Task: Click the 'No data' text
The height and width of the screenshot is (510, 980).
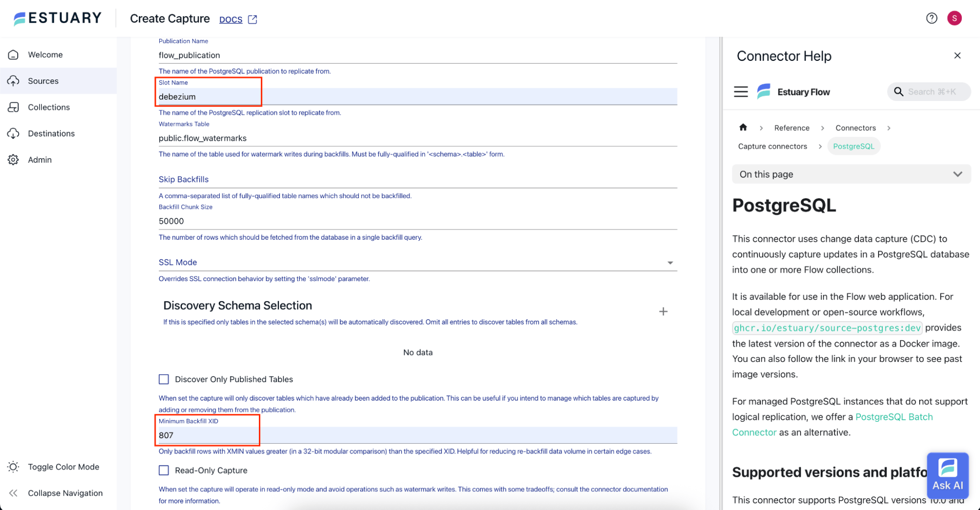Action: tap(418, 352)
